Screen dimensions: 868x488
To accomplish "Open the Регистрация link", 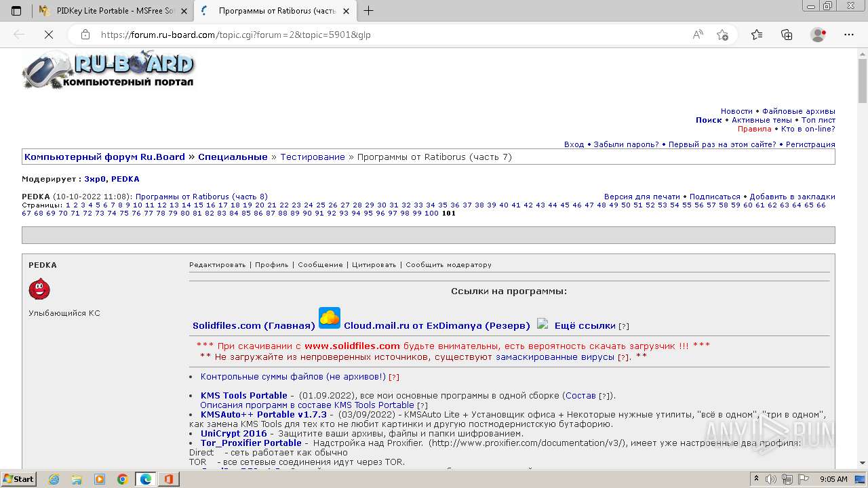I will [810, 144].
